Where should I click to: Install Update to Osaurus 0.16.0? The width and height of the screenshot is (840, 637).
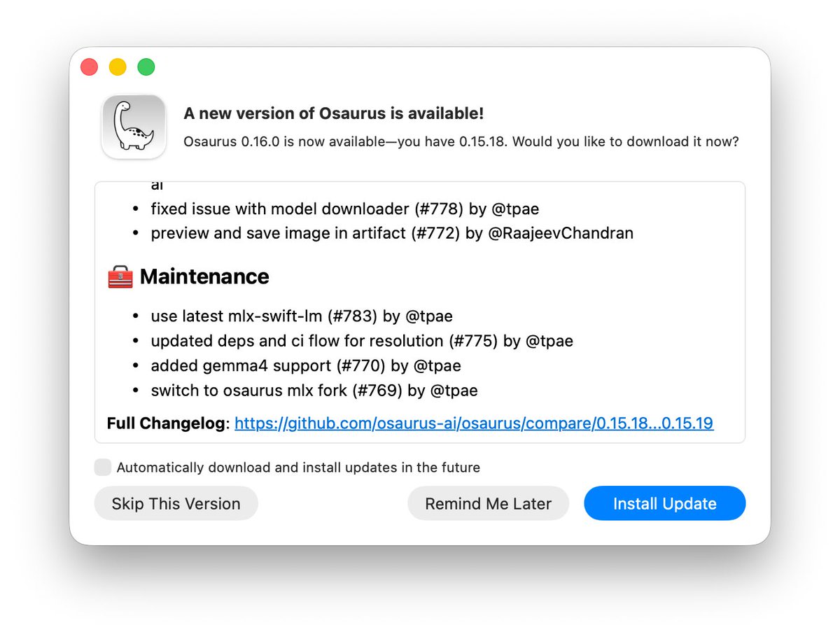pyautogui.click(x=665, y=503)
